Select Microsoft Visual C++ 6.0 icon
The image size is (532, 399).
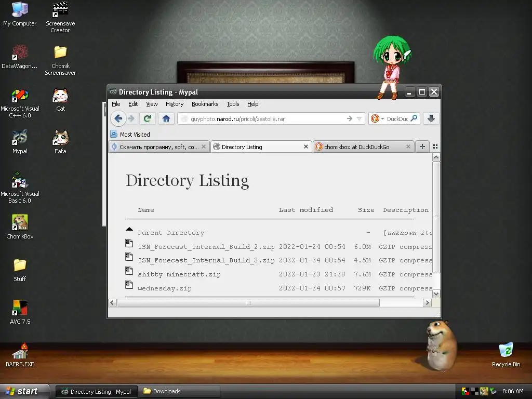20,103
